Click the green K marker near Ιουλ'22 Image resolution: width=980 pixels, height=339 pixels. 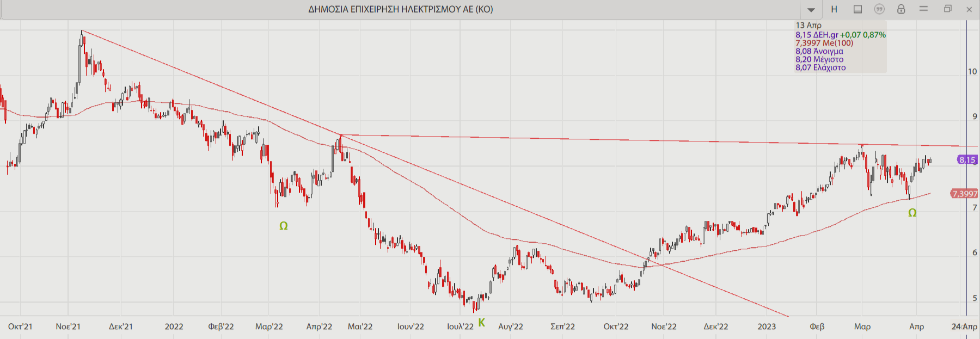tap(481, 323)
